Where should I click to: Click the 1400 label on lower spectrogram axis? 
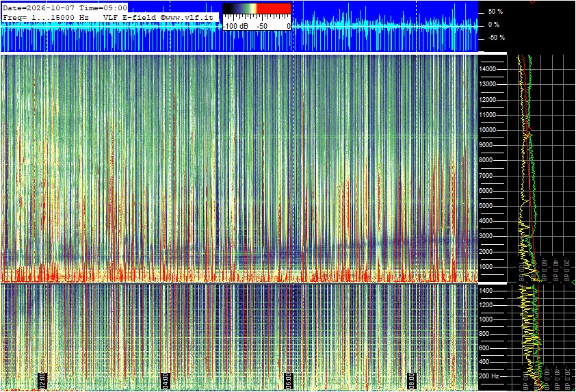[486, 291]
